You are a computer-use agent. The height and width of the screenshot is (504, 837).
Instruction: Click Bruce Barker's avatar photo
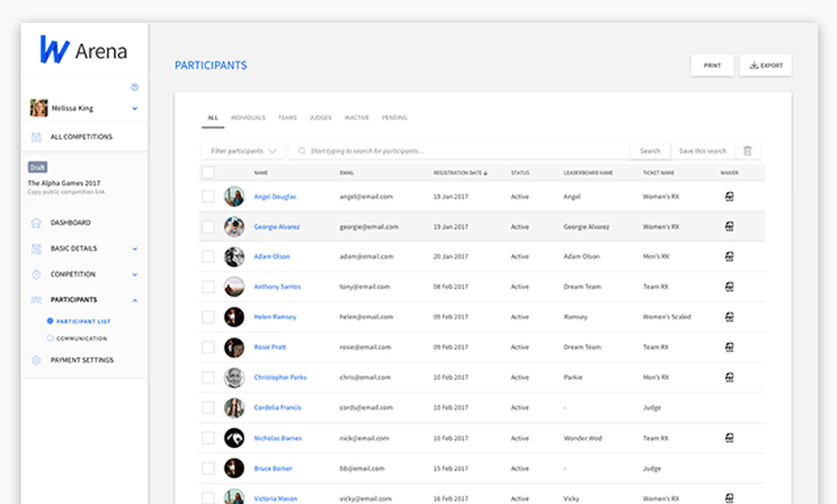click(234, 468)
